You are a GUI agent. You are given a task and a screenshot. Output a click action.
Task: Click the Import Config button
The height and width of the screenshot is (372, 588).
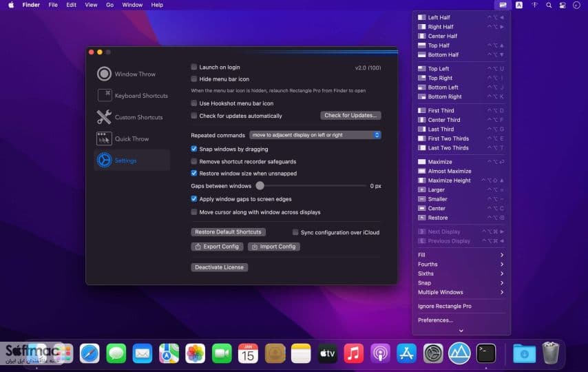pyautogui.click(x=274, y=247)
